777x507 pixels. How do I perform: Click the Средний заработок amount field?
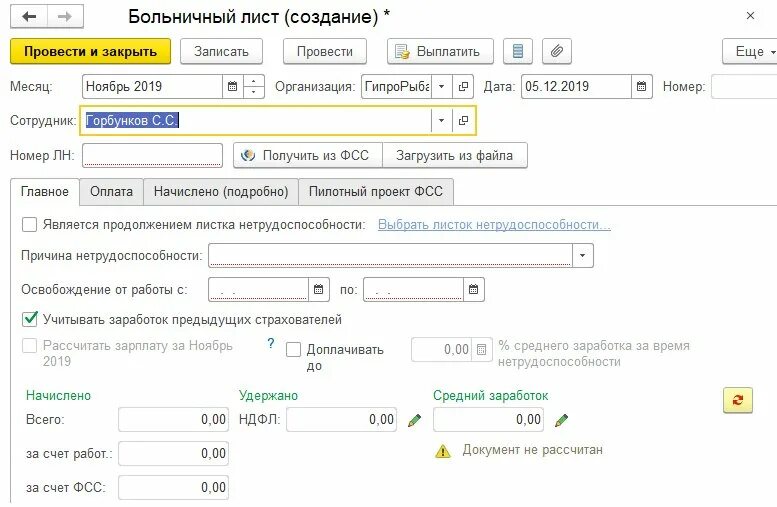click(488, 420)
